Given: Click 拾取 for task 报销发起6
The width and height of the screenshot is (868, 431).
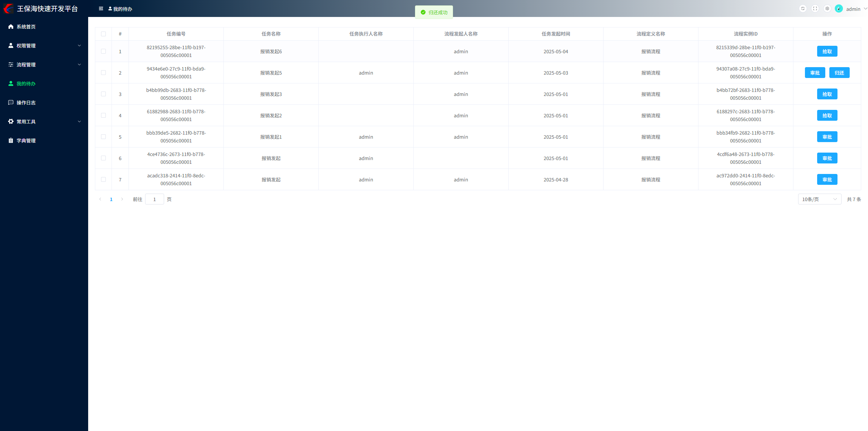Looking at the screenshot, I should pos(827,52).
